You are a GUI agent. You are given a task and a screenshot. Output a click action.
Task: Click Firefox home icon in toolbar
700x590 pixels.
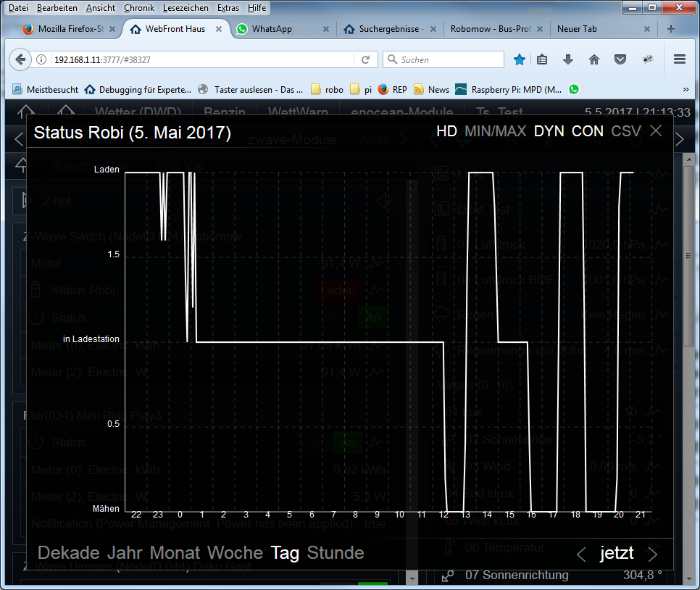(x=594, y=60)
